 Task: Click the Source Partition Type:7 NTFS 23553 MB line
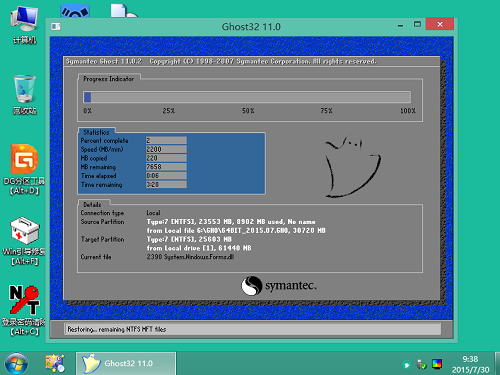point(231,222)
